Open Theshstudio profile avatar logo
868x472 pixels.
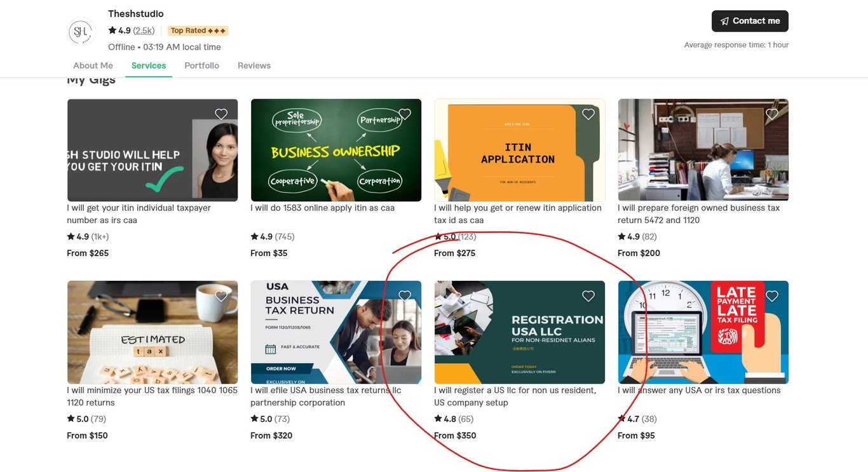81,32
